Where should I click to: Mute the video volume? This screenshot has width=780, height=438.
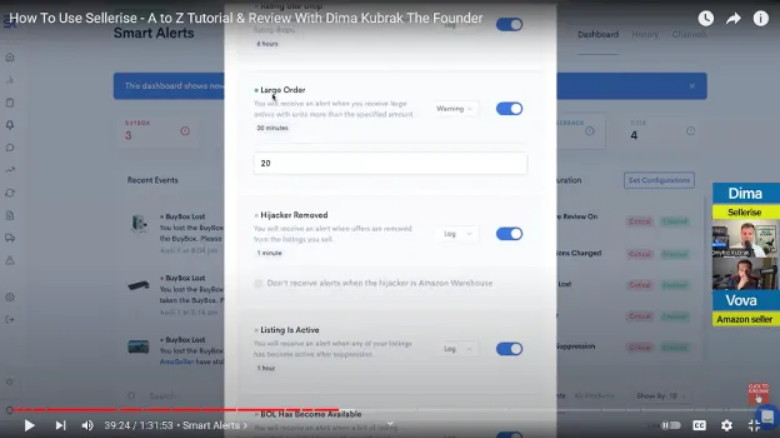coord(87,426)
